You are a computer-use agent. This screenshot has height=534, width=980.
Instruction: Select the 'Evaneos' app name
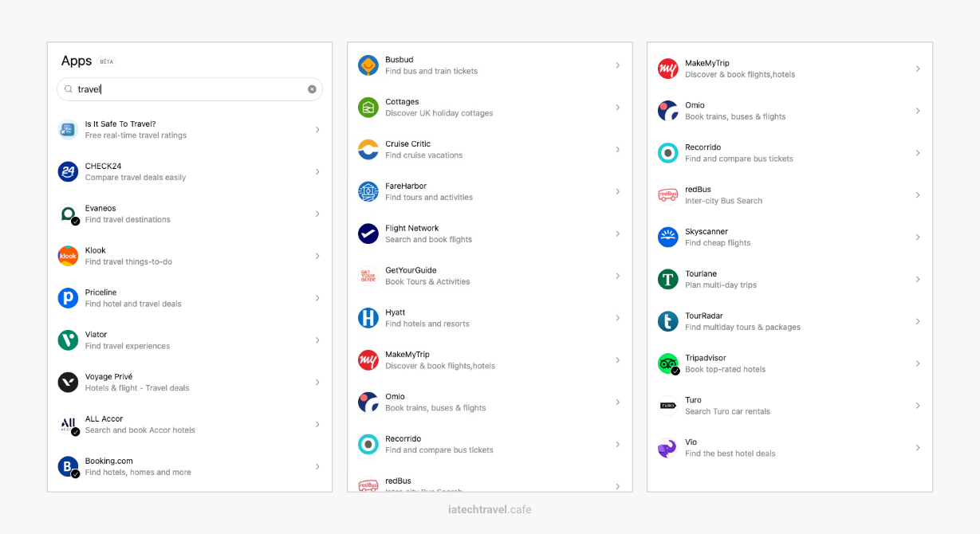[100, 208]
